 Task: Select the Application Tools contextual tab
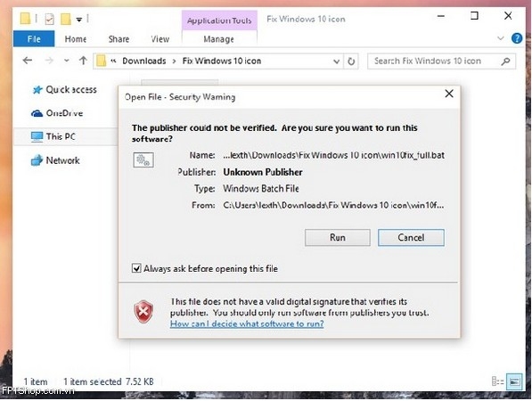click(219, 20)
